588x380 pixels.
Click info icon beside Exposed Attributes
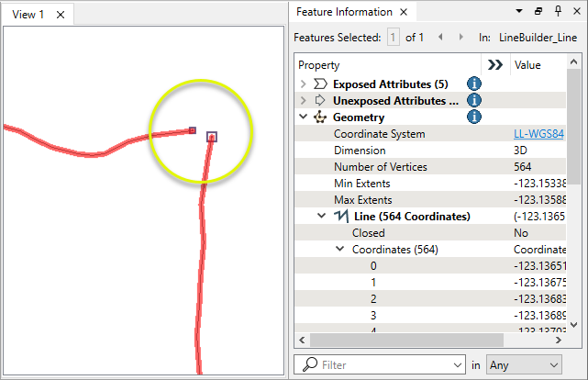point(474,84)
